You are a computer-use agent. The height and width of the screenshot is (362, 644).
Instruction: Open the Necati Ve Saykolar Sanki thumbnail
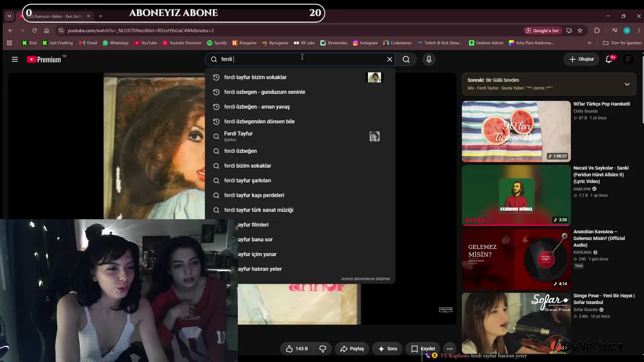coord(516,195)
